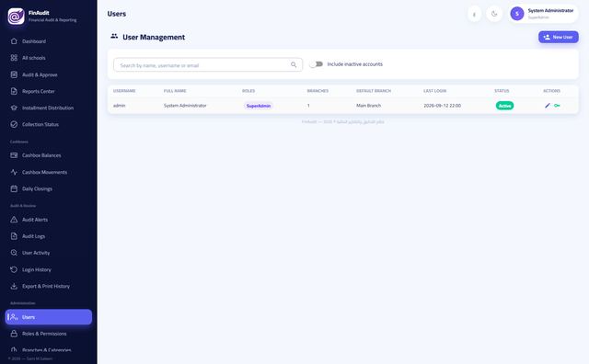Click the User Management heading

[154, 37]
